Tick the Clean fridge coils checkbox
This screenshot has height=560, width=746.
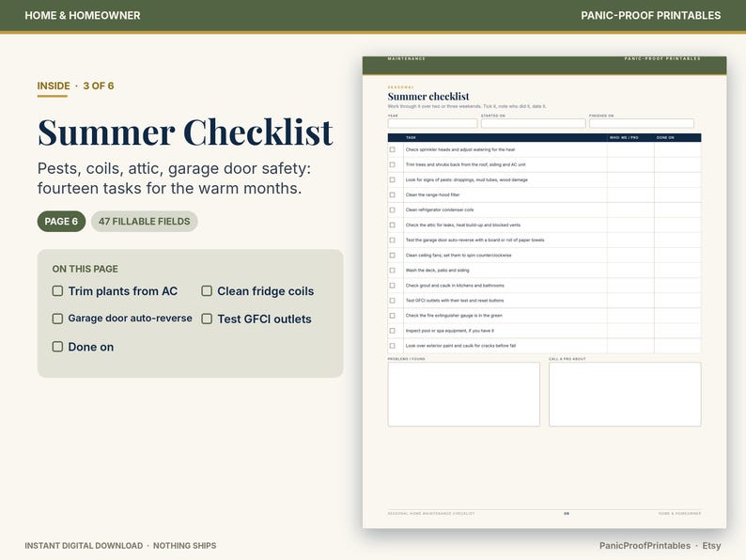pos(207,290)
